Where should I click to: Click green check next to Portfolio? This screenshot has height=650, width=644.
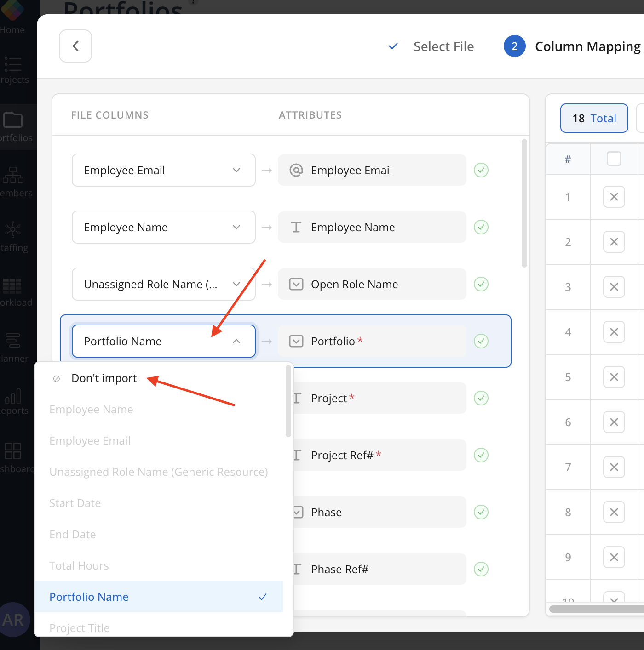click(481, 341)
